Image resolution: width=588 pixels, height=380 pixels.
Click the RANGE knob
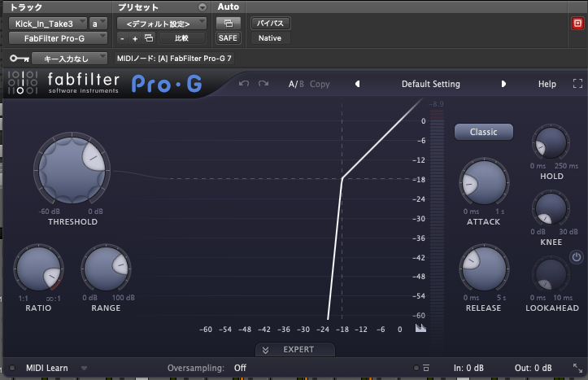(x=106, y=269)
